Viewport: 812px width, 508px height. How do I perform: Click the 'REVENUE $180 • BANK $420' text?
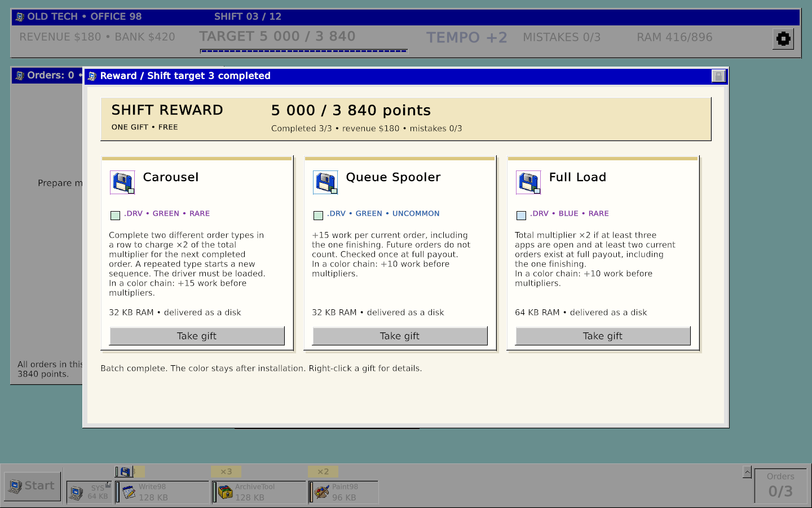[x=97, y=37]
